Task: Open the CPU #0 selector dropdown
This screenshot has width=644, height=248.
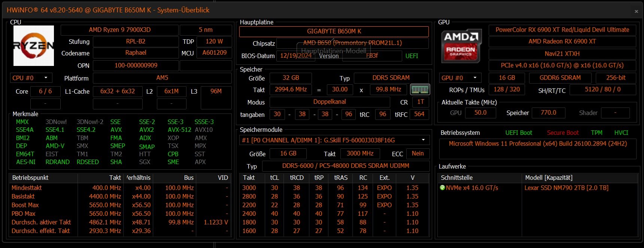Action: click(31, 78)
